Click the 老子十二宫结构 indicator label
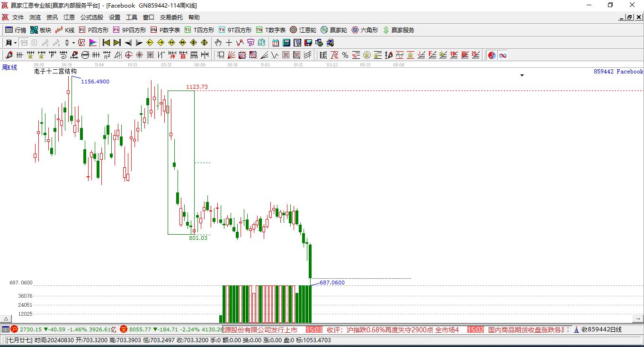 (55, 72)
